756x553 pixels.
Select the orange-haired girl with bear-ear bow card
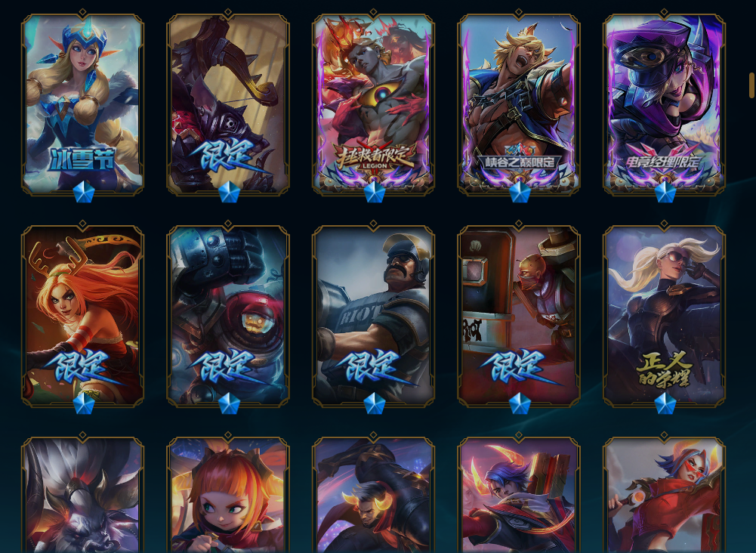pos(228,495)
